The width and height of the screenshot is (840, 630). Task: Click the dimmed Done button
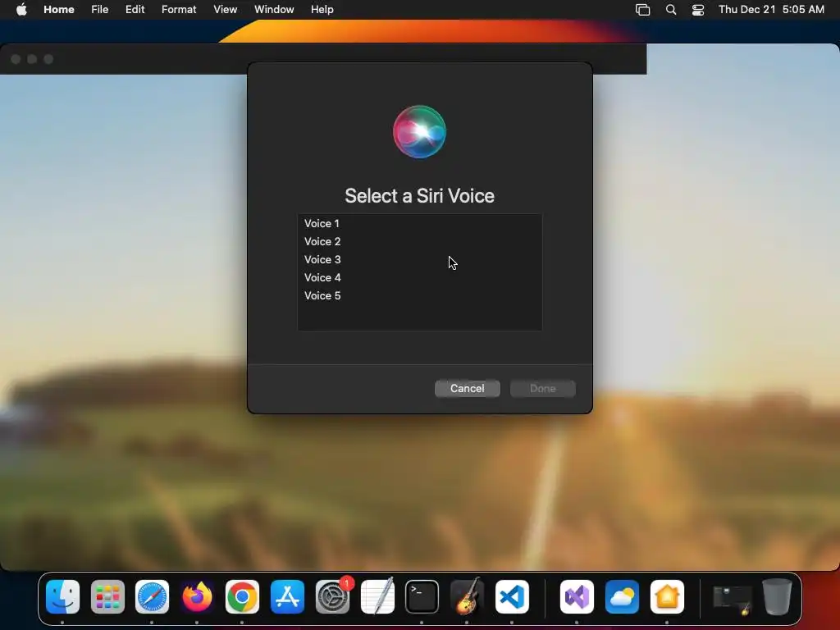coord(543,388)
